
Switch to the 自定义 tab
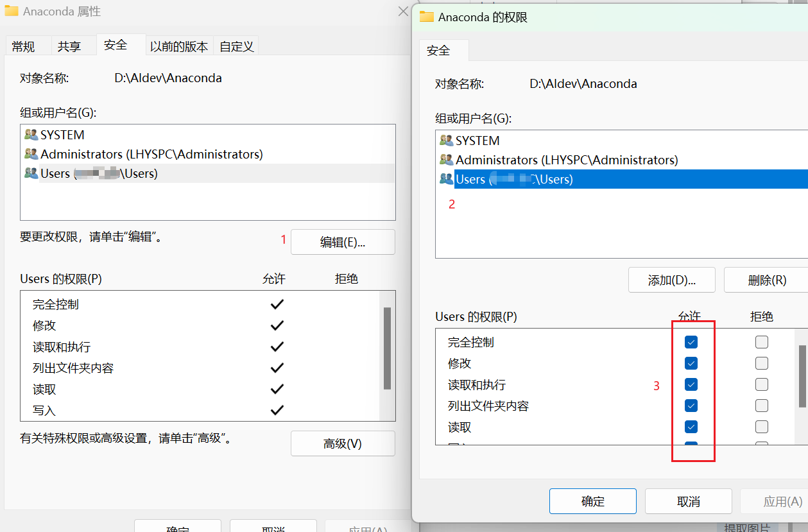click(x=237, y=46)
